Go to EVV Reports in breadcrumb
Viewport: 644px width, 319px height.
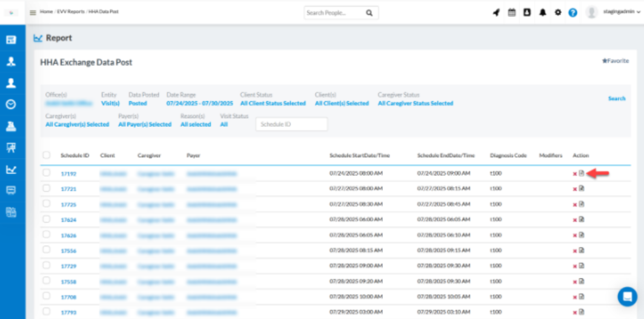coord(70,12)
